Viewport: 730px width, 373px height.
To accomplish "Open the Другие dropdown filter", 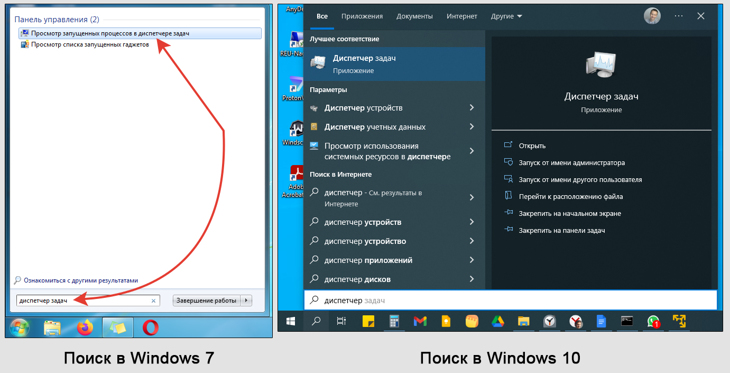I will 506,16.
